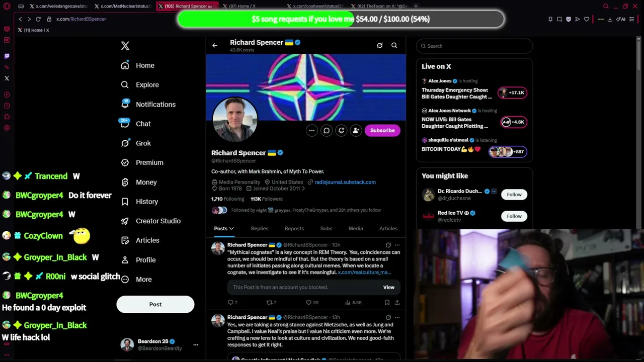Open the Beardson 28 account menu dots

click(x=196, y=345)
